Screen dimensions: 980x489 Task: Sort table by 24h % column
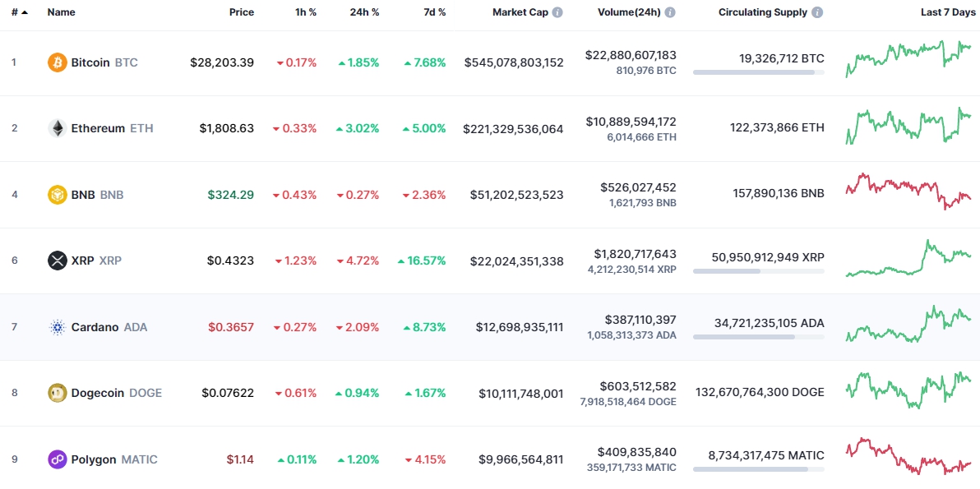[363, 12]
